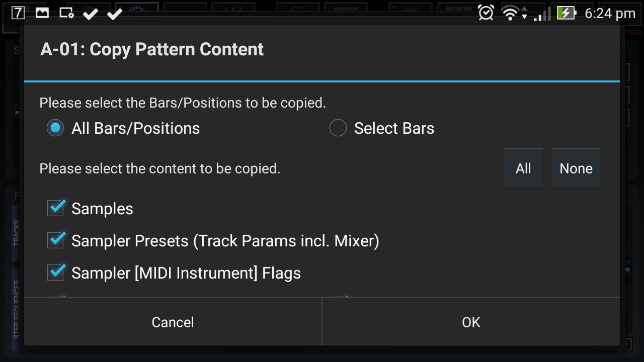644x362 pixels.
Task: Tap the calendar 7 notification icon
Action: click(18, 13)
